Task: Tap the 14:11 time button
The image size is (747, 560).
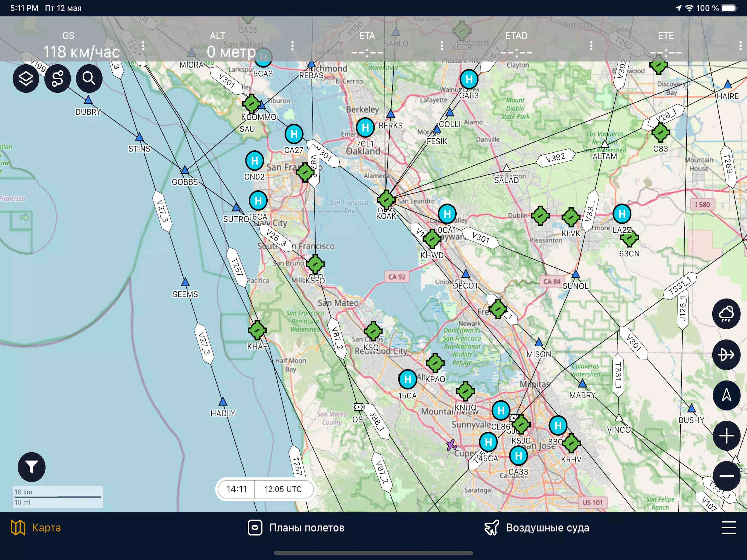Action: coord(237,489)
